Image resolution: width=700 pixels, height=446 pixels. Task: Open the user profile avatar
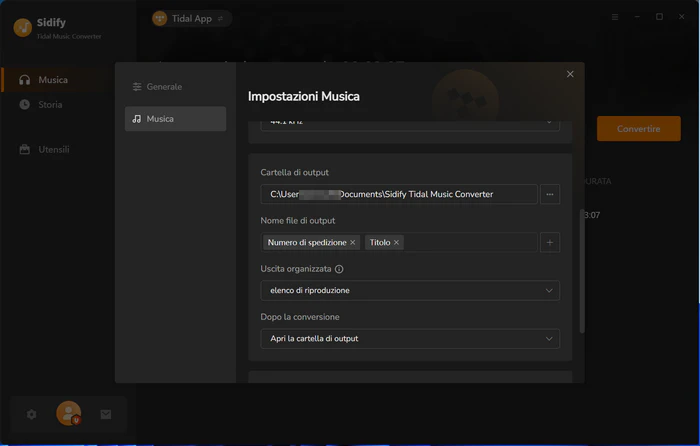tap(69, 413)
